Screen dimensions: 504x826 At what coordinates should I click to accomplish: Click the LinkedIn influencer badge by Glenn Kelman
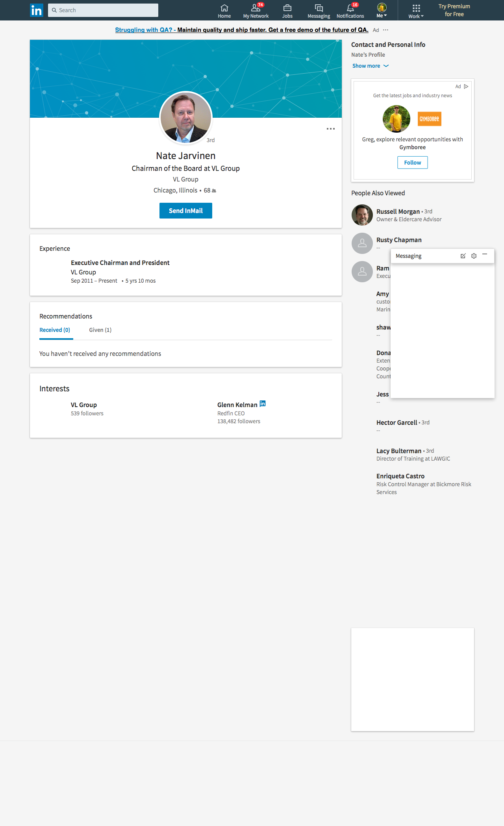click(263, 404)
